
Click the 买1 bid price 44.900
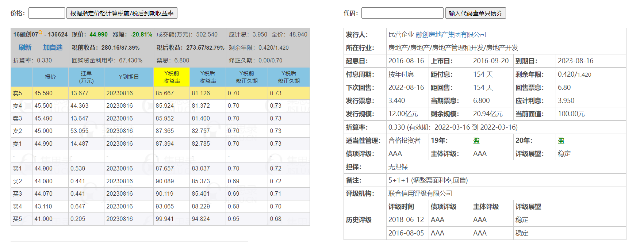point(43,169)
